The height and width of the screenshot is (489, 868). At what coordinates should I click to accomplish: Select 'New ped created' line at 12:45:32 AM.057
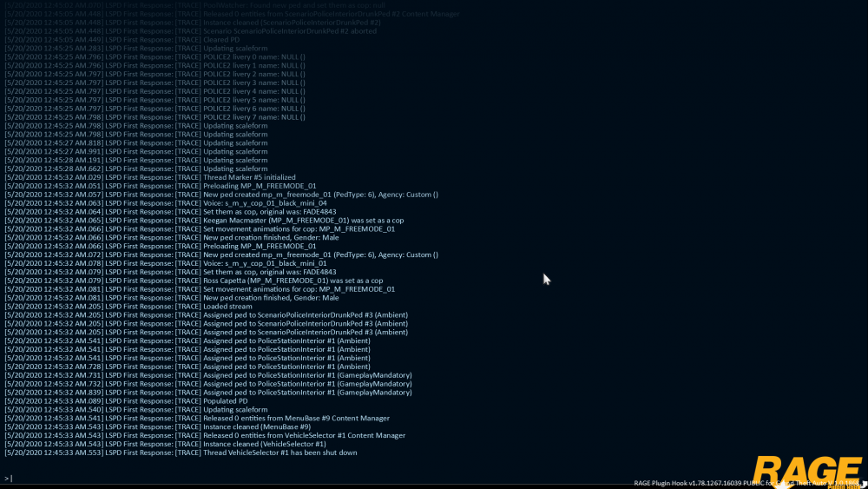tap(221, 195)
